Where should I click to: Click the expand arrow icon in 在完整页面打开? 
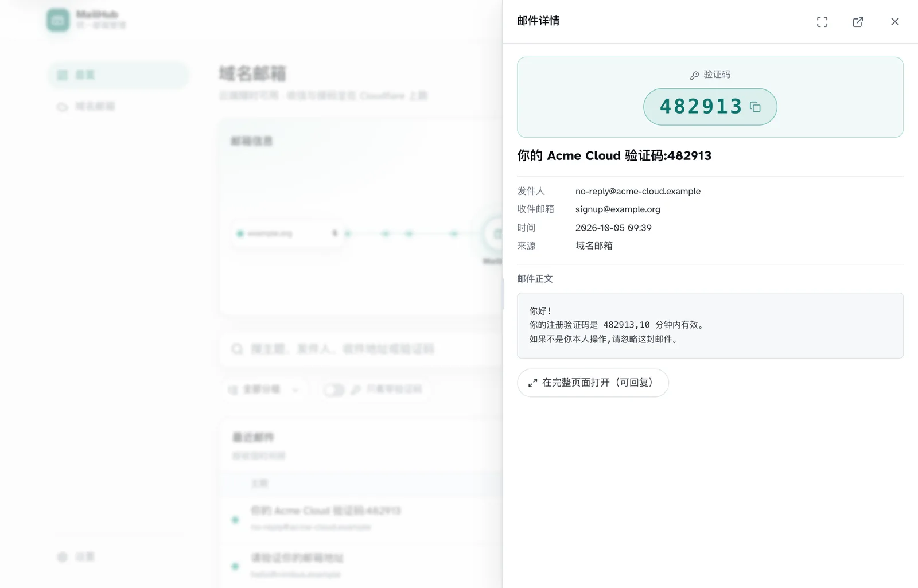click(x=532, y=383)
